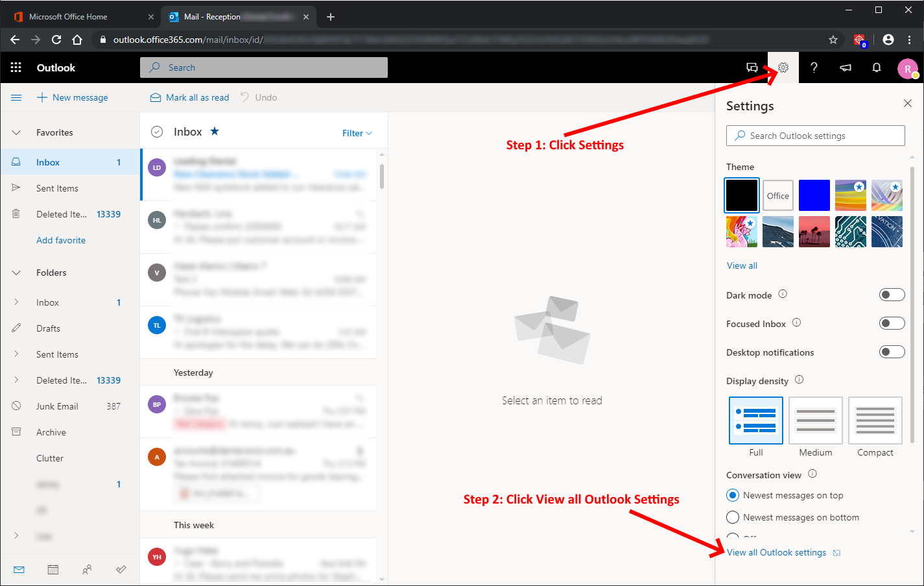Open the Settings gear icon
The image size is (924, 586).
(x=783, y=67)
